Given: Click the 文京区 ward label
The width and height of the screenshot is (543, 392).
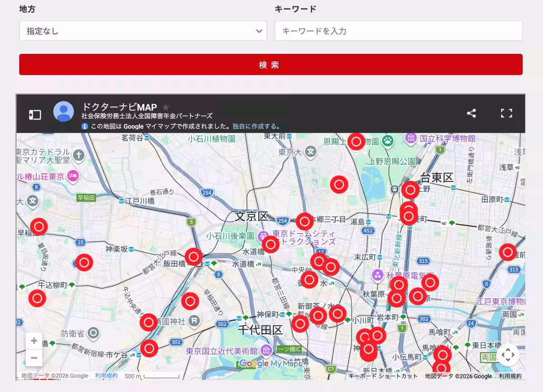Looking at the screenshot, I should (x=252, y=216).
